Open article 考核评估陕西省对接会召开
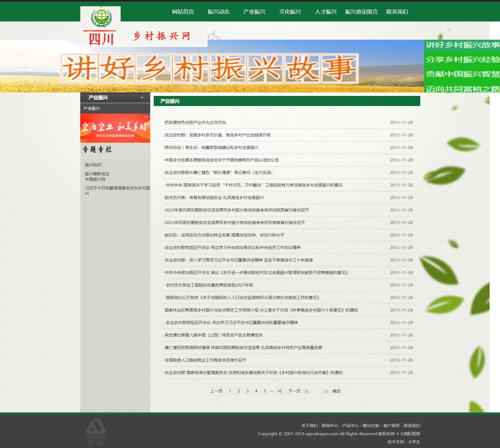500x448 pixels. click(236, 210)
